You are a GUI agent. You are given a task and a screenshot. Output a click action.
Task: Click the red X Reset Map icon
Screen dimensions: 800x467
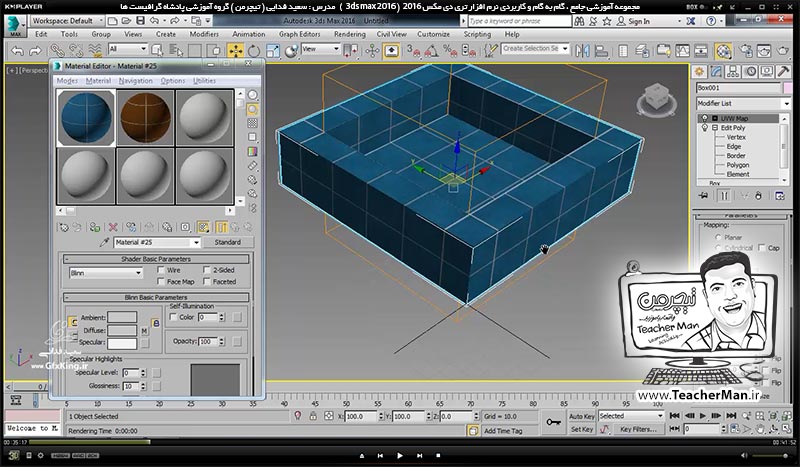point(113,227)
